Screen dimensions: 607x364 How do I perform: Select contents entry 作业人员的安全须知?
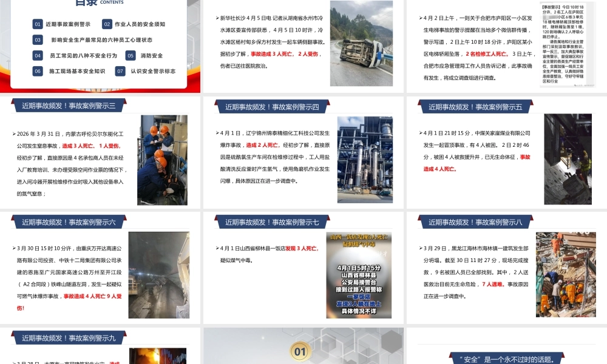point(140,24)
